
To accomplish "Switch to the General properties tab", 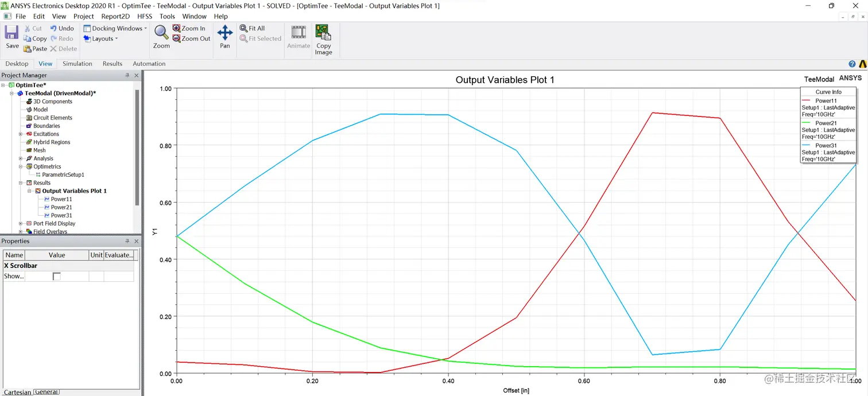I will coord(46,392).
